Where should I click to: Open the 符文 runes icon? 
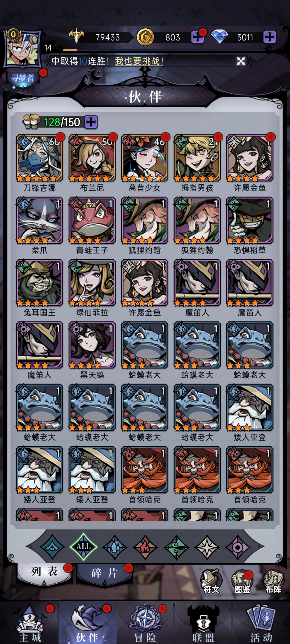[211, 582]
